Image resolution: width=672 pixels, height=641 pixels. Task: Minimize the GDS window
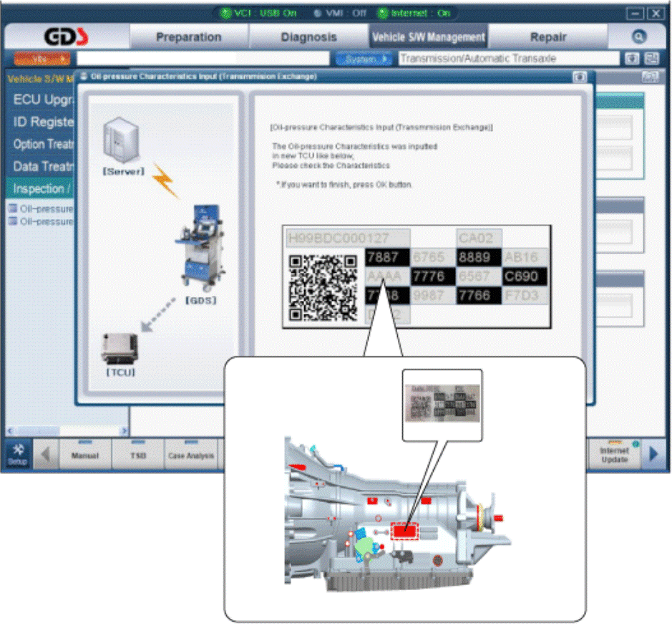635,14
